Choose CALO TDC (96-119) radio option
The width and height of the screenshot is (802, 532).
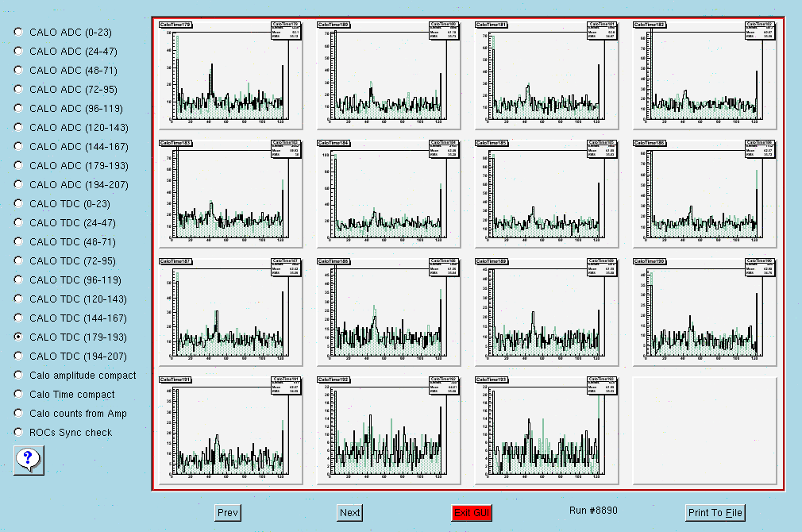(18, 279)
